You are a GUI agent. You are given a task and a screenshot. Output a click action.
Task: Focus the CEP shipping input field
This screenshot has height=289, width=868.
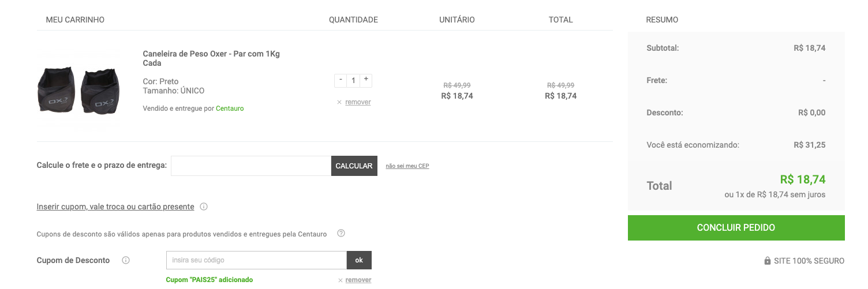coord(251,166)
